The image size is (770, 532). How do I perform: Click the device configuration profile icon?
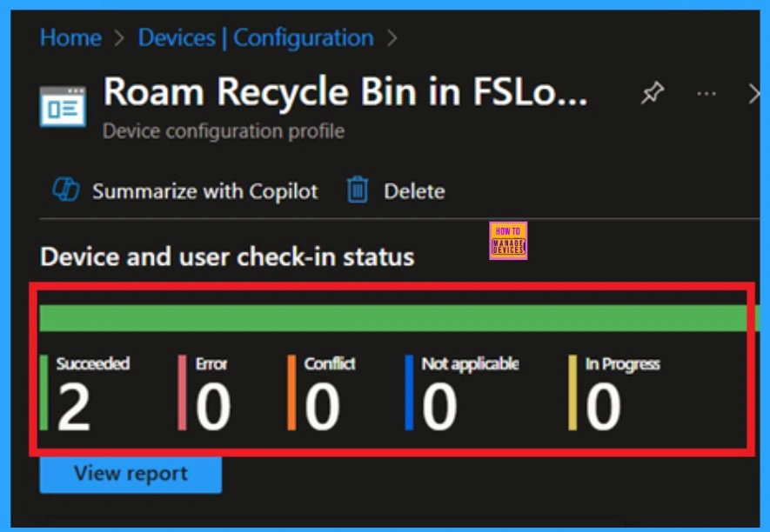tap(63, 106)
